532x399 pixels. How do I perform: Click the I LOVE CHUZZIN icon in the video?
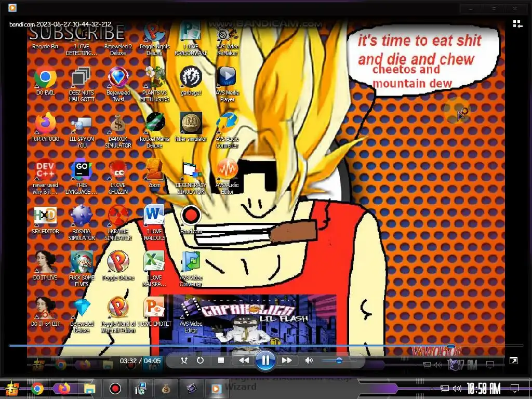(x=118, y=177)
